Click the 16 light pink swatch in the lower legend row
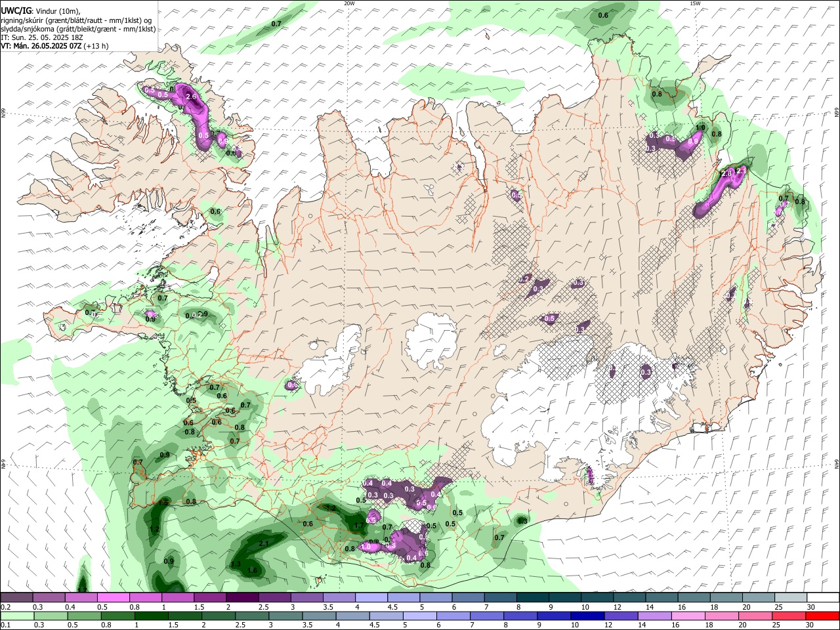The height and width of the screenshot is (630, 840). (688, 616)
